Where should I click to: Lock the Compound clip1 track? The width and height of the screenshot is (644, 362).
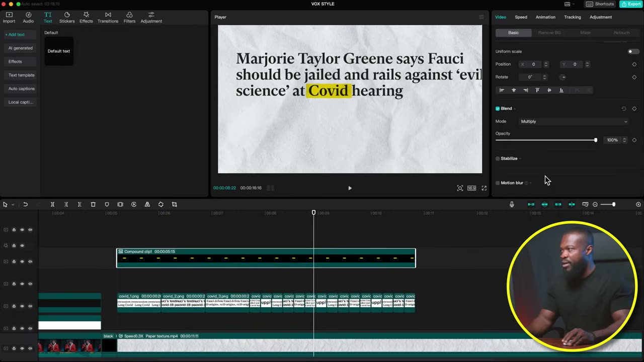pos(14,261)
